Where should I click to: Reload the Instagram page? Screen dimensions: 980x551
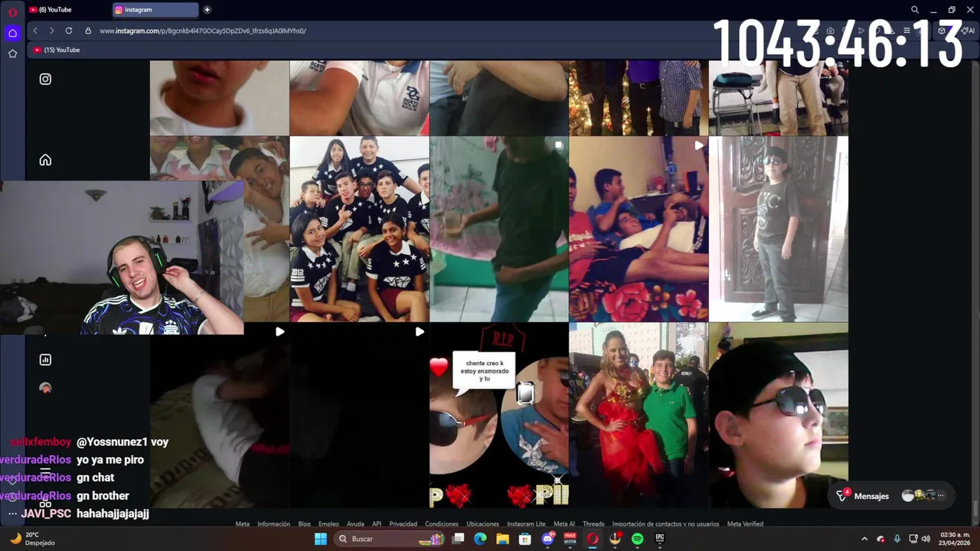(x=69, y=31)
